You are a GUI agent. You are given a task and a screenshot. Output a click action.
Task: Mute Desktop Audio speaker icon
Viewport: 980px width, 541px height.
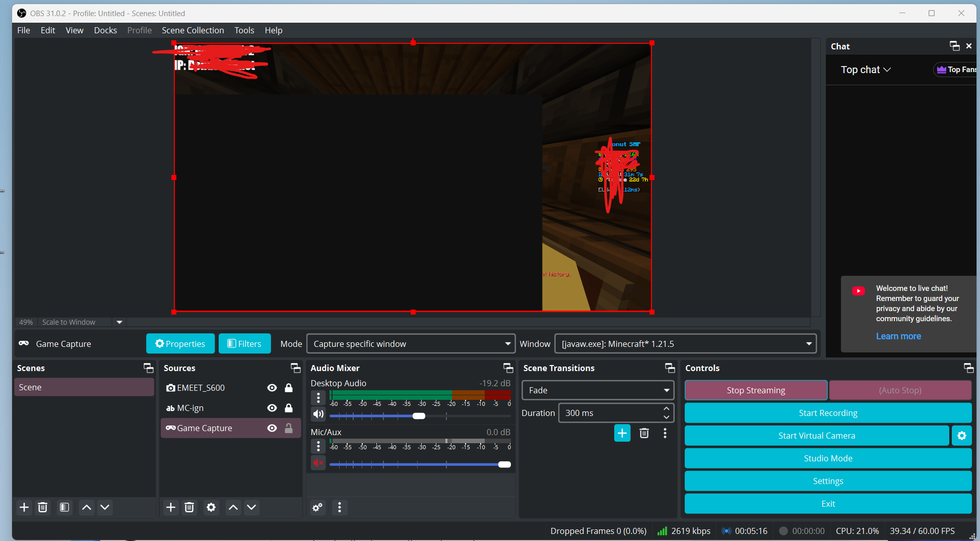pyautogui.click(x=318, y=414)
